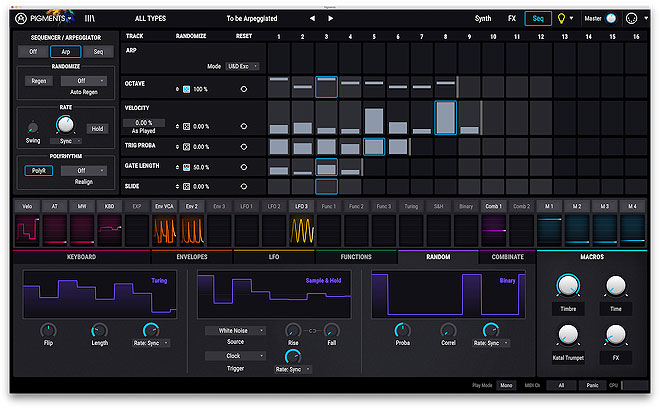This screenshot has height=408, width=660.
Task: Toggle the Hold button
Action: [97, 128]
